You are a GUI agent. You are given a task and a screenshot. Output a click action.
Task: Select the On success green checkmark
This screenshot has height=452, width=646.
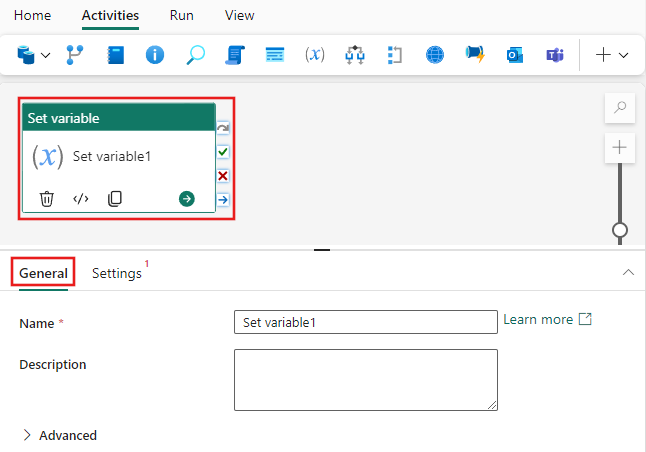tap(223, 152)
